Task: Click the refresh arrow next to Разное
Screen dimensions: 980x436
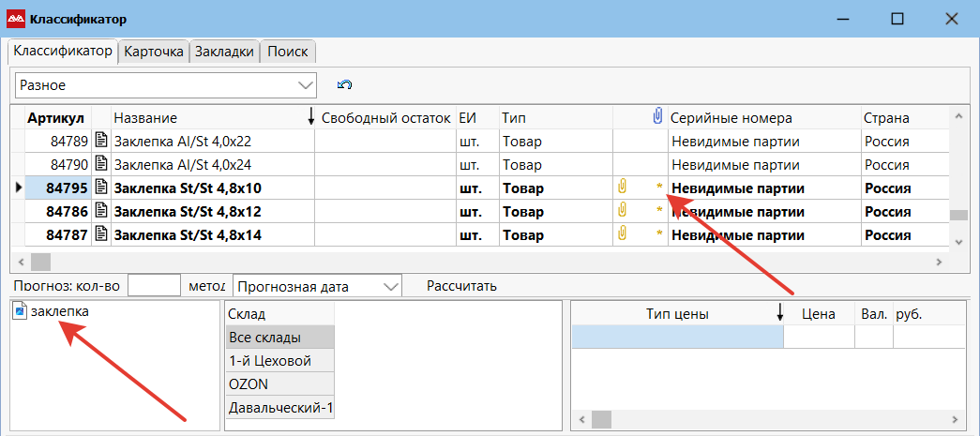Action: tap(344, 84)
